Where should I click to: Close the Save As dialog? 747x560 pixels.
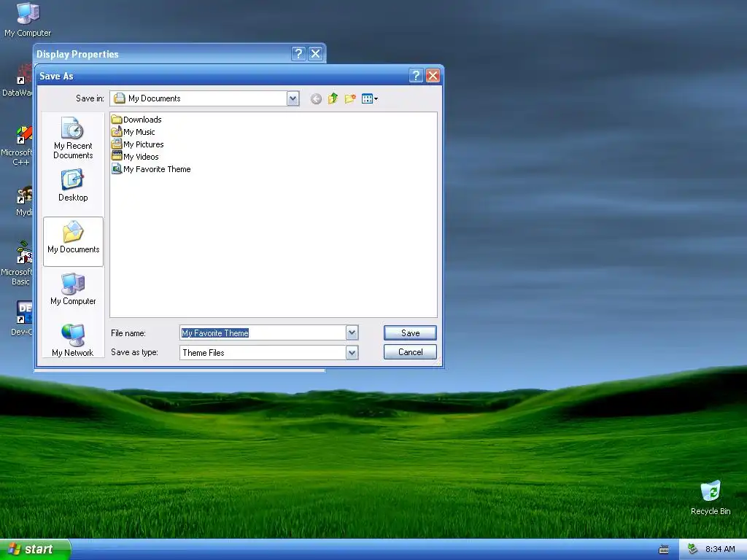[x=433, y=76]
